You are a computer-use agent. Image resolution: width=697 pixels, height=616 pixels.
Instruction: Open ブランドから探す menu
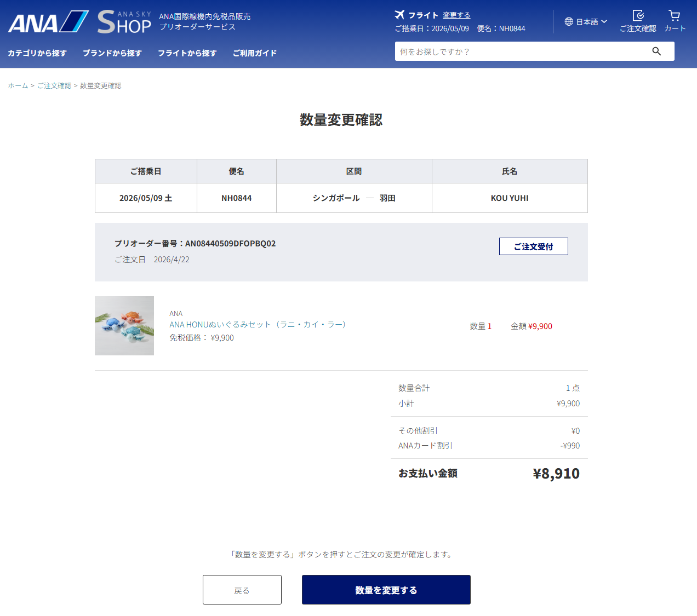pyautogui.click(x=112, y=53)
